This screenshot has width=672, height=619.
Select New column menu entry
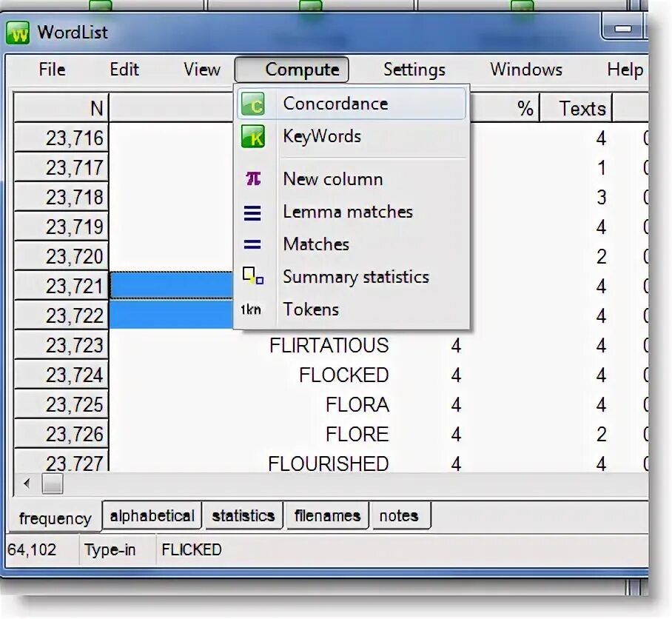pyautogui.click(x=352, y=179)
